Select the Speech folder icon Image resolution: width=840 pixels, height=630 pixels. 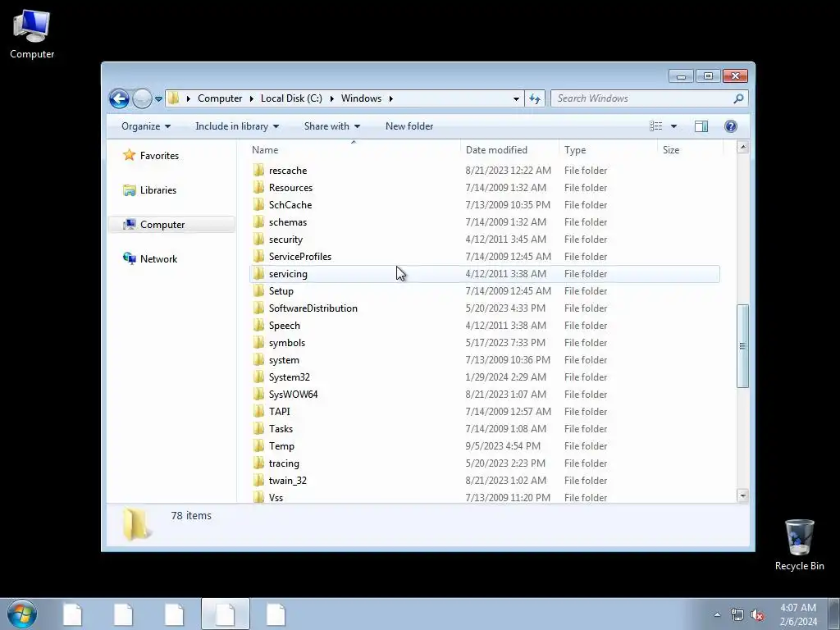coord(258,325)
